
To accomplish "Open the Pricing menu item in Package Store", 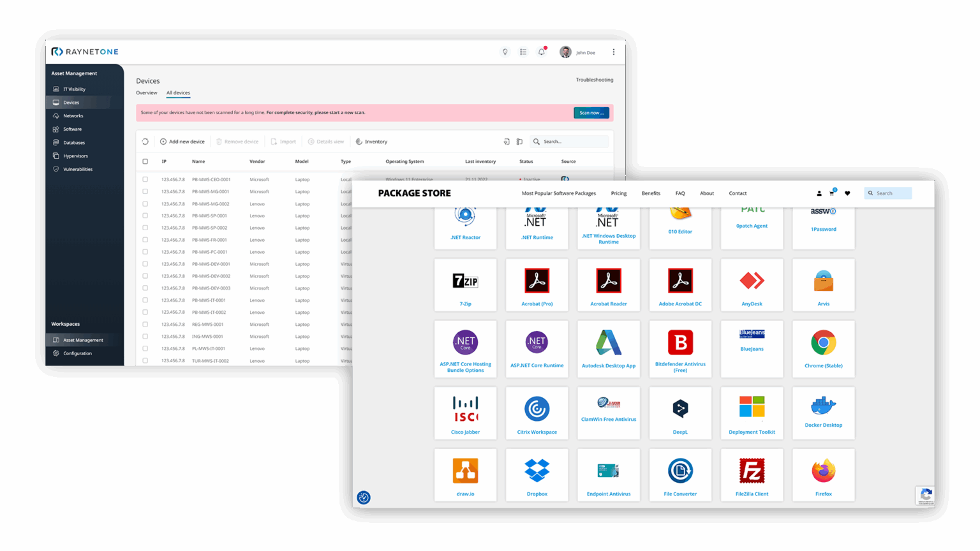I will [x=618, y=193].
